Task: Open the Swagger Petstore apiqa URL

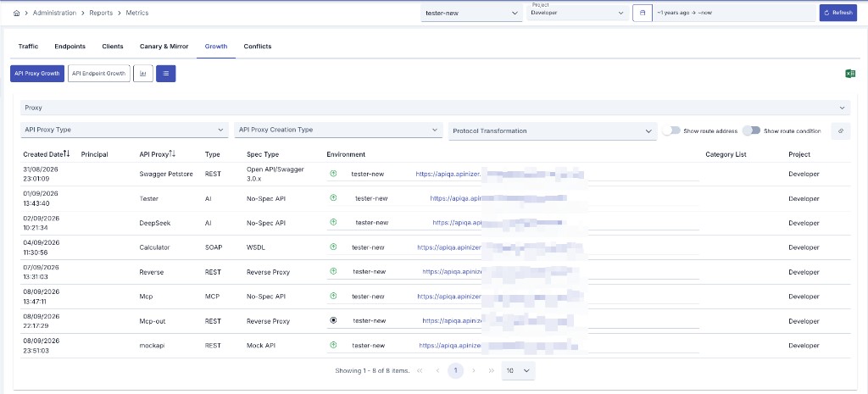Action: pos(449,174)
